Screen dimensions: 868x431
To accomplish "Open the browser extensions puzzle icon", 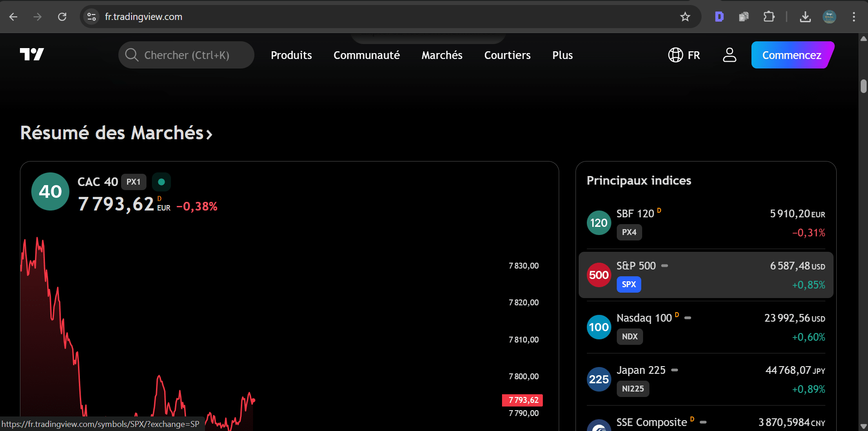I will [x=769, y=17].
